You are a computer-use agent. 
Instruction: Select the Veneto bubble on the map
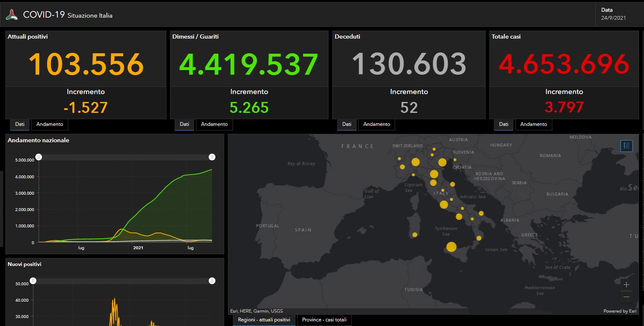[x=442, y=162]
